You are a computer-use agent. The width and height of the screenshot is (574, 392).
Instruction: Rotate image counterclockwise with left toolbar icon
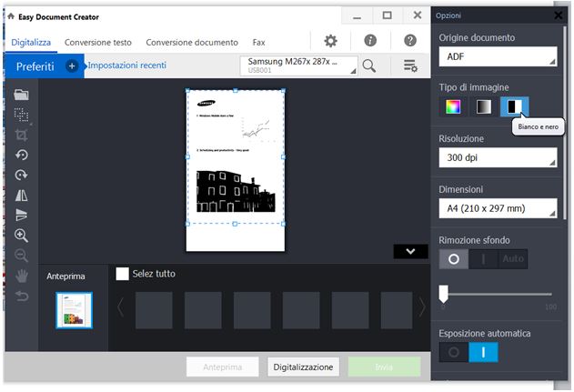coord(21,155)
